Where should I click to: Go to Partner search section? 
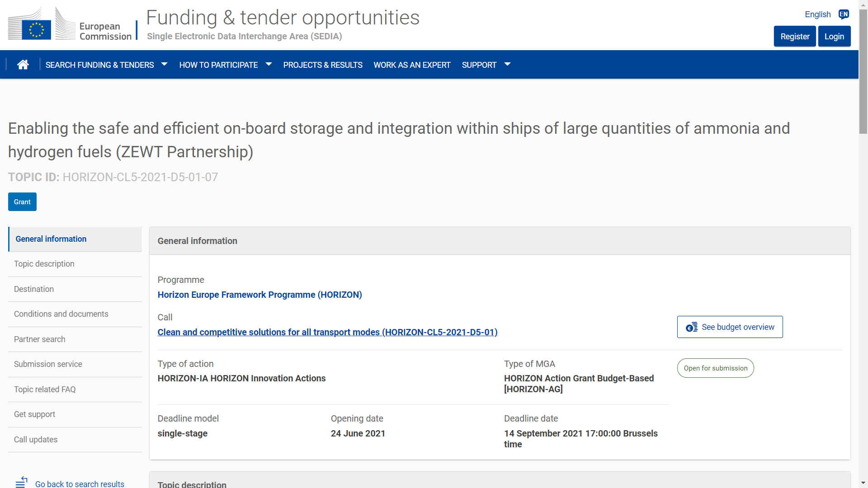pos(75,339)
